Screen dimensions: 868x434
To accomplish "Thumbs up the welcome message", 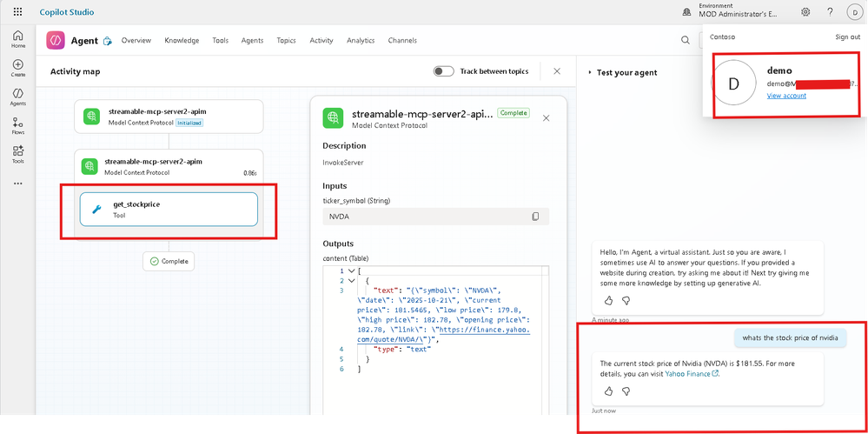I will [608, 300].
